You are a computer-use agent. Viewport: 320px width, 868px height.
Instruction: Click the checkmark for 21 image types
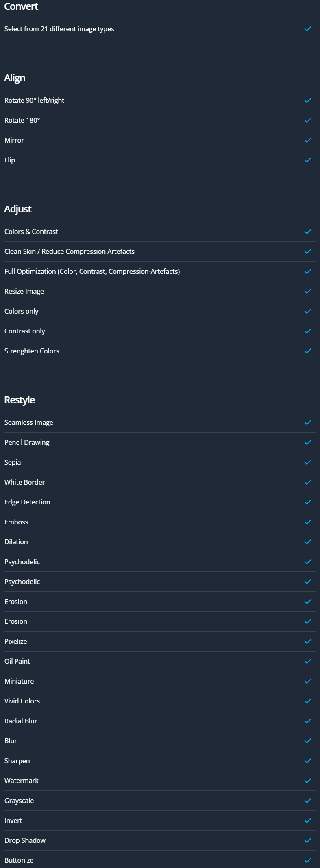(308, 29)
